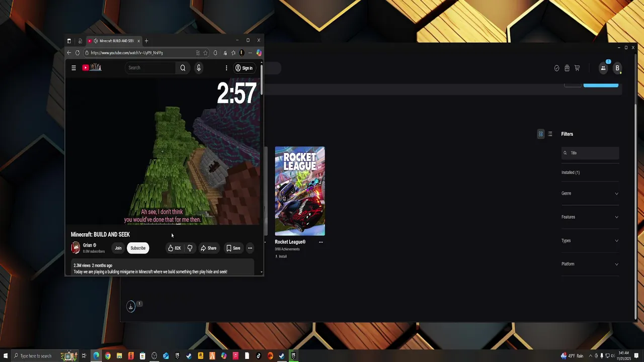Open Edge settings and more menu
The height and width of the screenshot is (362, 644).
tap(250, 53)
